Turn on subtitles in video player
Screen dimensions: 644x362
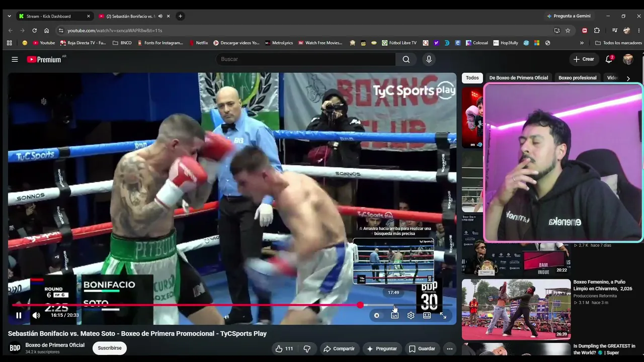click(x=395, y=315)
